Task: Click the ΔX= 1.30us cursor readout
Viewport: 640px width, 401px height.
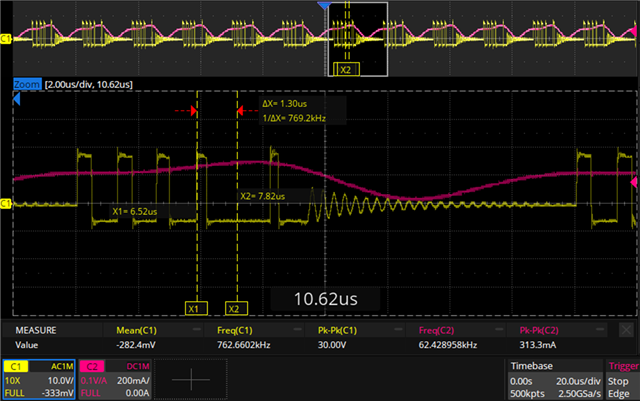Action: [284, 104]
